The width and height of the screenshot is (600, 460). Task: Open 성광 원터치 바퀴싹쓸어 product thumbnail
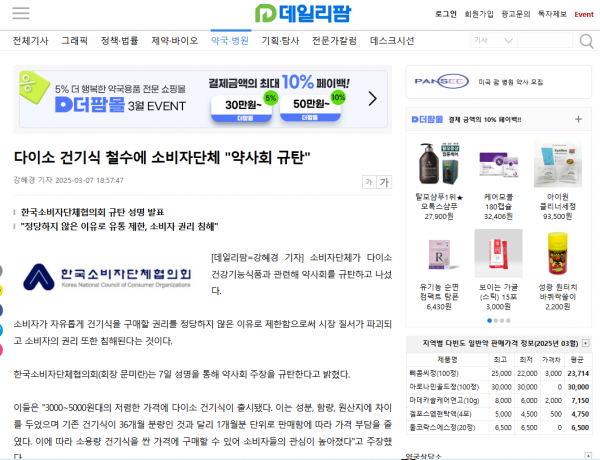(558, 253)
